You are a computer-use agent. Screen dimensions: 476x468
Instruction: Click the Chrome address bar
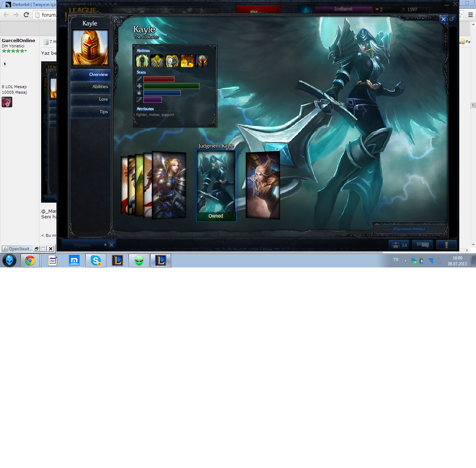click(45, 15)
